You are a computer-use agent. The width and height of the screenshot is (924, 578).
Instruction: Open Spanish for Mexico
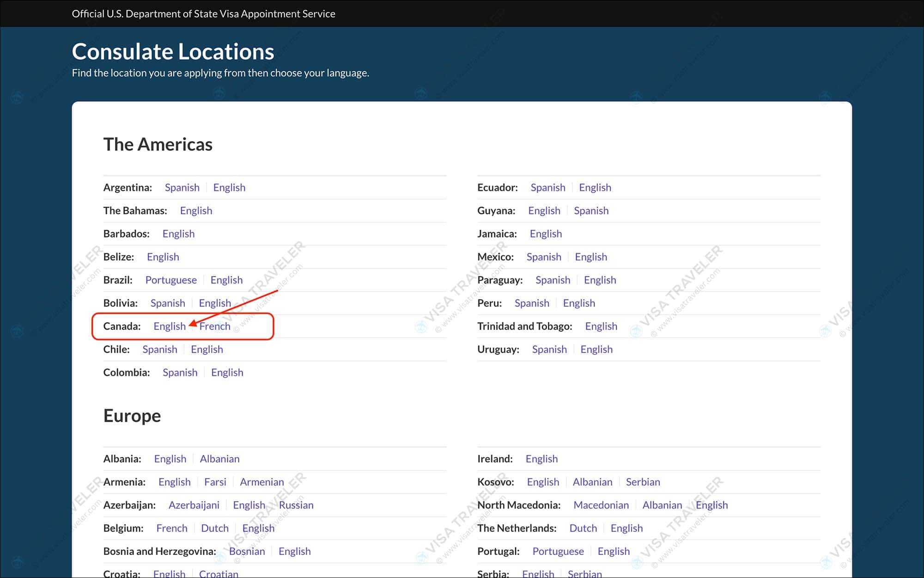click(x=544, y=257)
